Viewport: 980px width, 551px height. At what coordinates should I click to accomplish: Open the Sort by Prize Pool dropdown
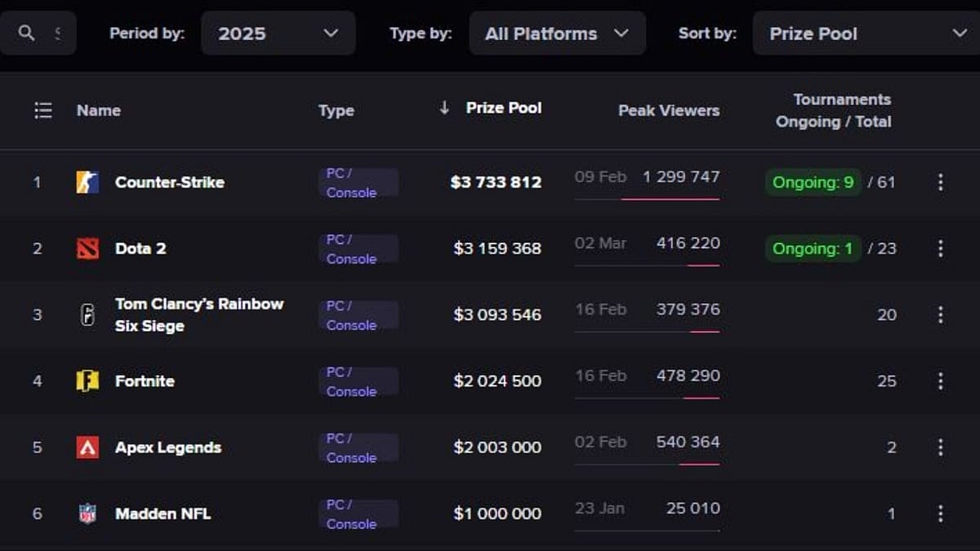pyautogui.click(x=866, y=33)
